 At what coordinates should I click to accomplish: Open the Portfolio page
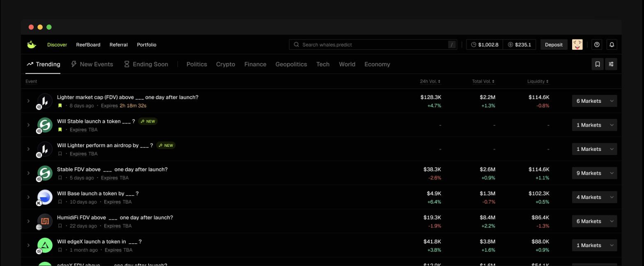(147, 44)
